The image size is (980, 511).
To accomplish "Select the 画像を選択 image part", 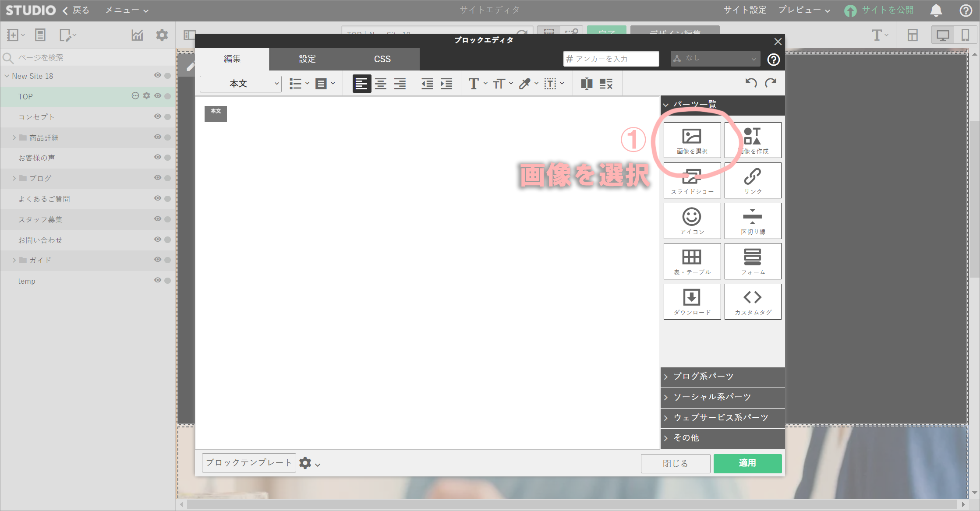I will [692, 140].
